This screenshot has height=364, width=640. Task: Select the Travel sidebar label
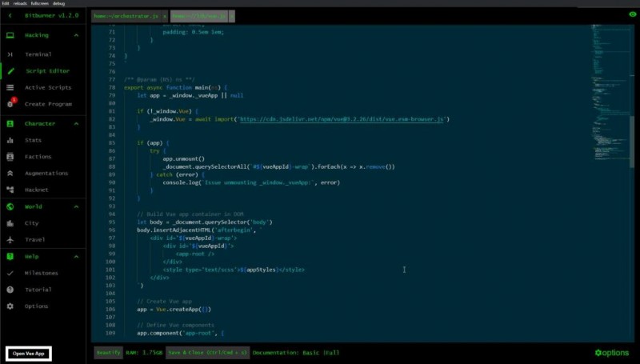[34, 239]
